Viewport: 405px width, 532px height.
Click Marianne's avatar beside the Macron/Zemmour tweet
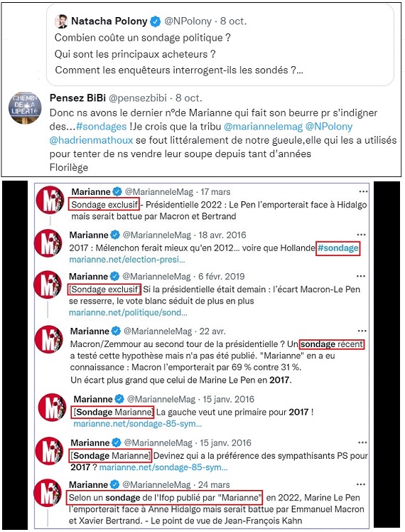click(x=49, y=339)
